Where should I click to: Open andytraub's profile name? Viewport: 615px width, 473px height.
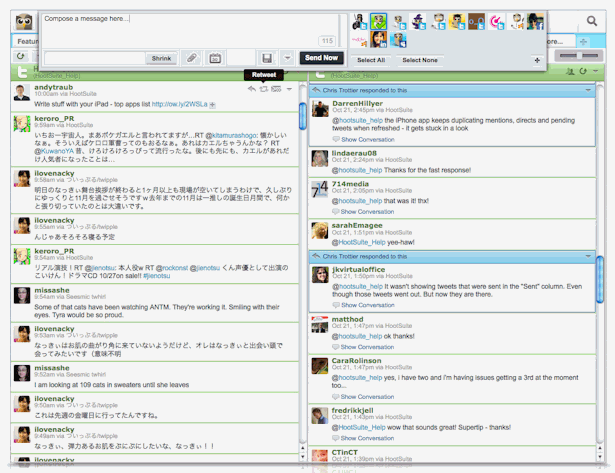click(x=53, y=87)
